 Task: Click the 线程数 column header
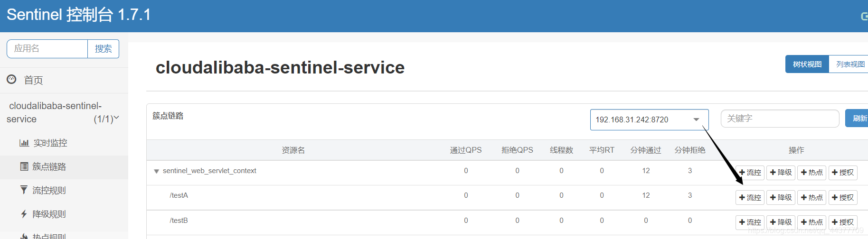pos(561,150)
